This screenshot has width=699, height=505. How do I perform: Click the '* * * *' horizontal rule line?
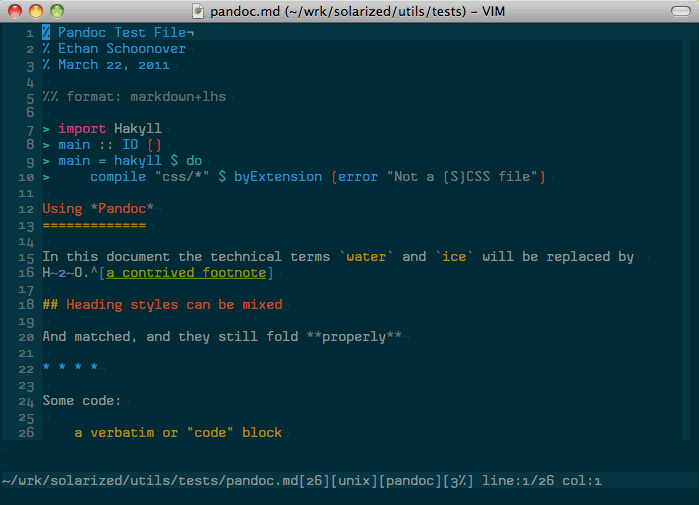pos(70,368)
